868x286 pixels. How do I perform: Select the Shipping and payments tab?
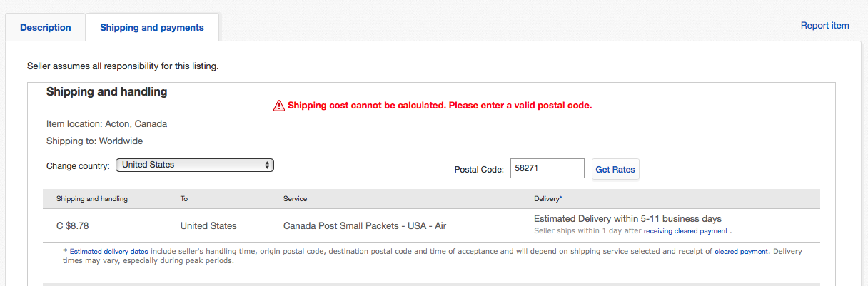coord(152,28)
